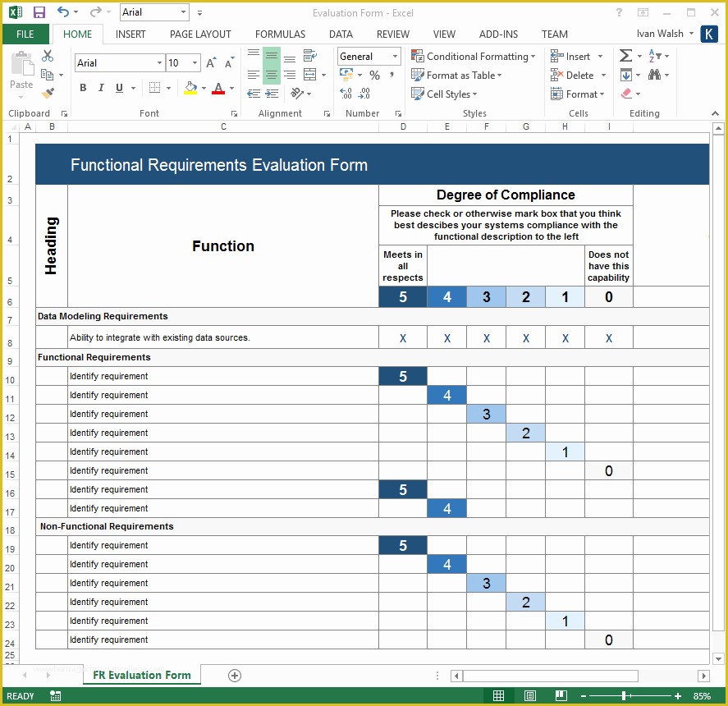Click the Increase Decimal icon
The image size is (728, 706).
coord(344,93)
